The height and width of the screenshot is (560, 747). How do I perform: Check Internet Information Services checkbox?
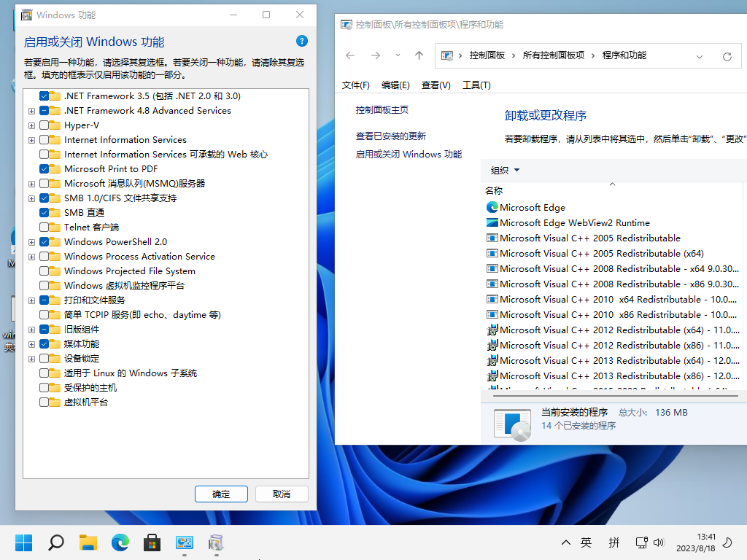click(44, 140)
